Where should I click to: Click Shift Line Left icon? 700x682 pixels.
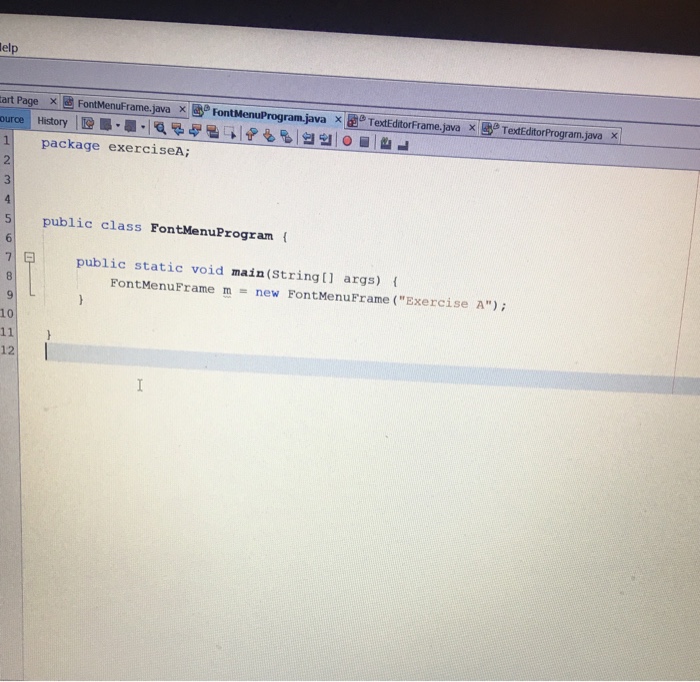[308, 138]
